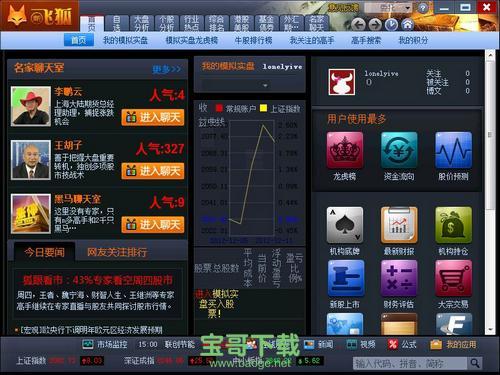
Task: Open the 机构持仓 money bag icon
Action: coord(453,225)
